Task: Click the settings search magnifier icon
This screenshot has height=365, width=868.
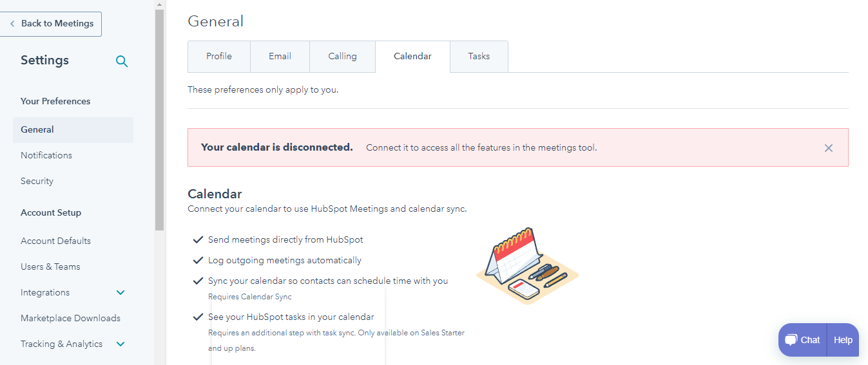Action: coord(122,62)
